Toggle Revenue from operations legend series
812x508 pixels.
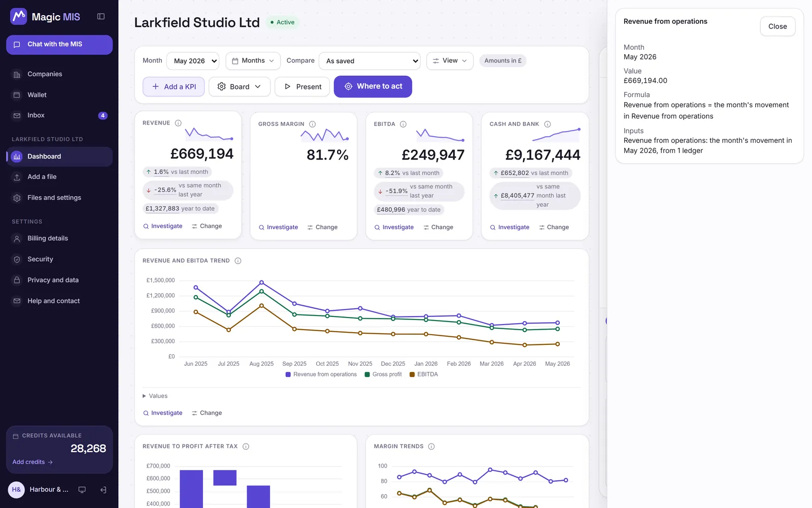[x=321, y=374]
